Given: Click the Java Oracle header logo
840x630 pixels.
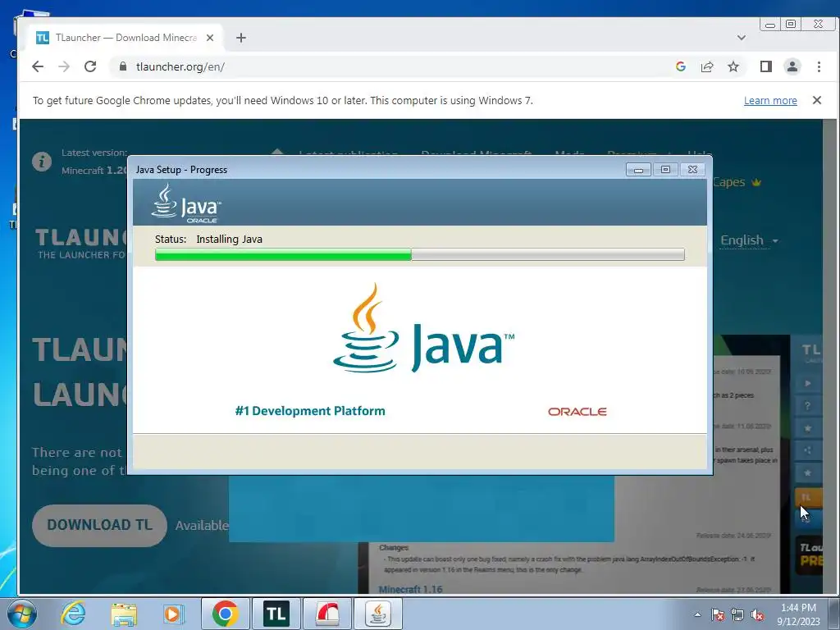Looking at the screenshot, I should [x=186, y=203].
